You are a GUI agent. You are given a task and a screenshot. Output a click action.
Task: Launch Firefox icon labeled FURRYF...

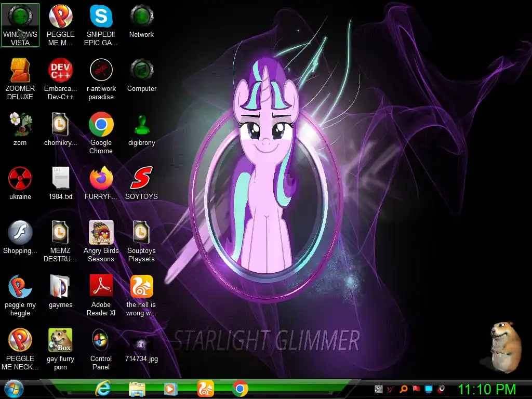coord(101,183)
